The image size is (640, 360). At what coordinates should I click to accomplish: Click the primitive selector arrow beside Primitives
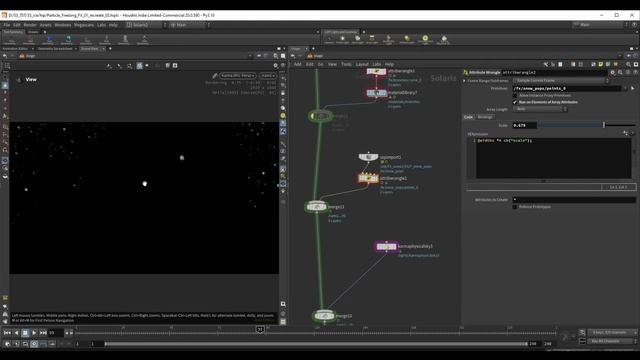click(633, 88)
